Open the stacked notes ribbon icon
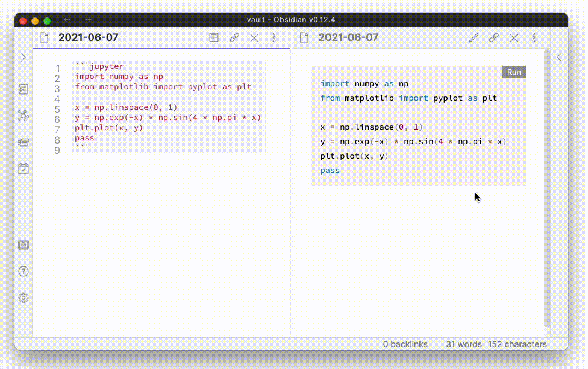 point(23,142)
